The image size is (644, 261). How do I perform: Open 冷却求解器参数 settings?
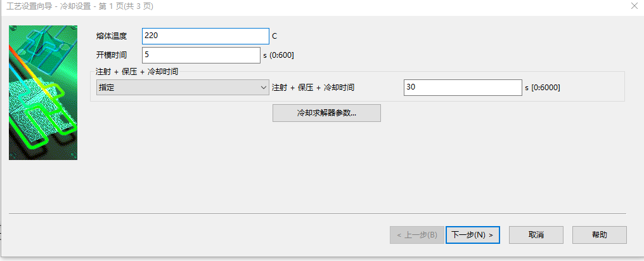326,113
